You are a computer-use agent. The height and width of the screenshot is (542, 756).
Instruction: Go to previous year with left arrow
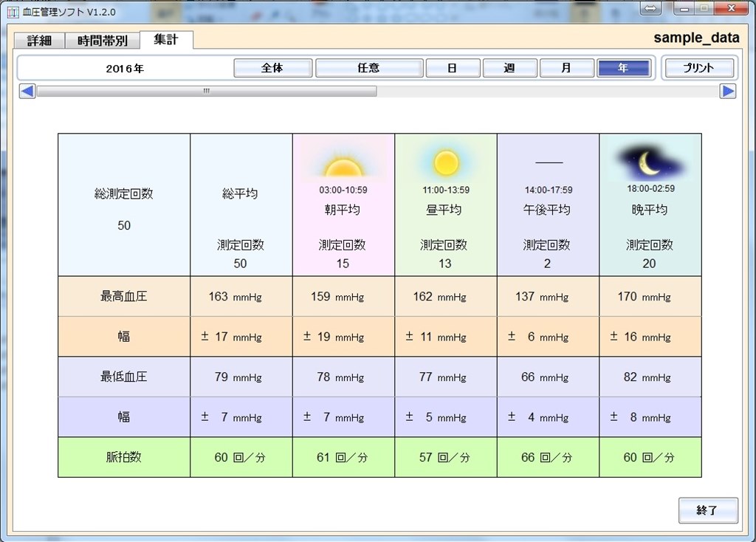27,91
